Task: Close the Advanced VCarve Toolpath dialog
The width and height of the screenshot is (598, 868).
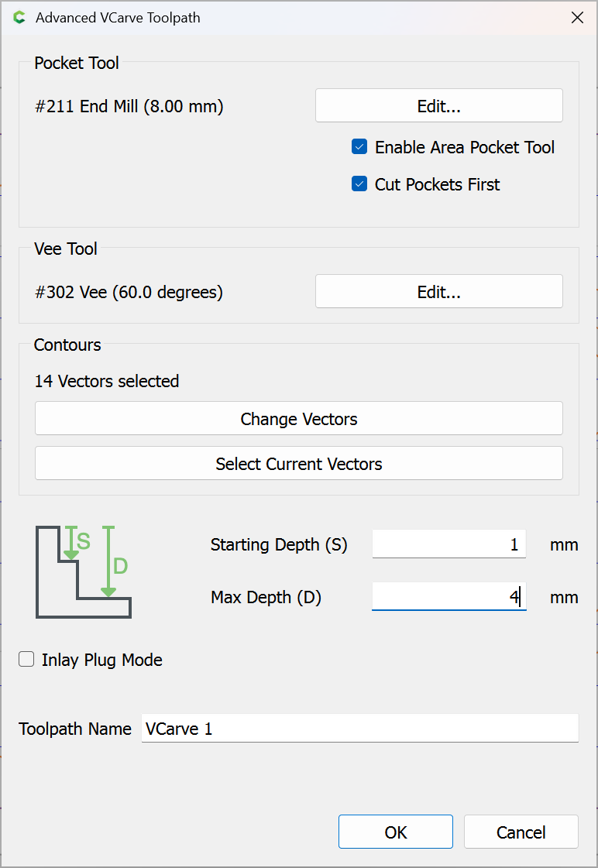Action: click(577, 18)
